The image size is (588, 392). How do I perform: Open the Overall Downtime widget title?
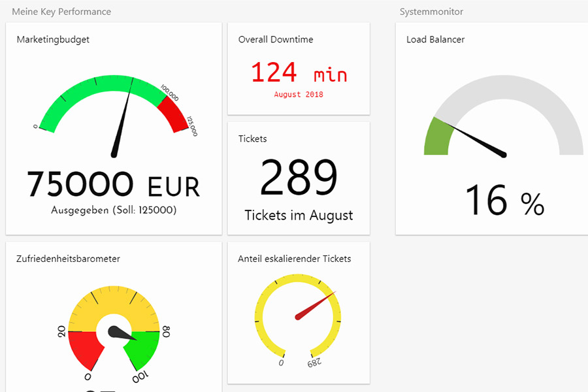(276, 39)
